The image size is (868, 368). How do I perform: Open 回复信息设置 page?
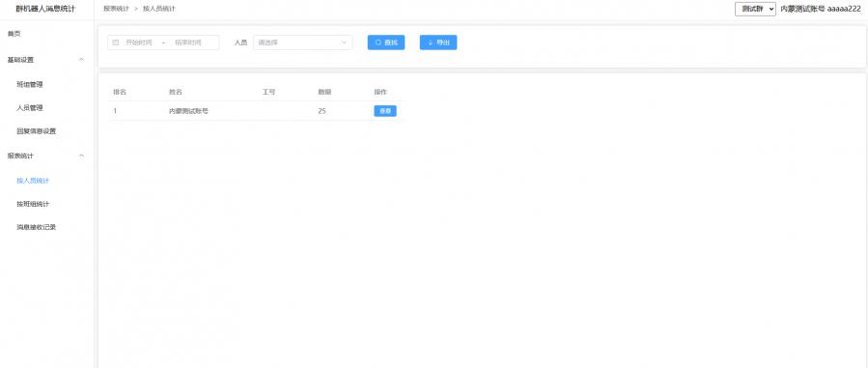(x=37, y=131)
